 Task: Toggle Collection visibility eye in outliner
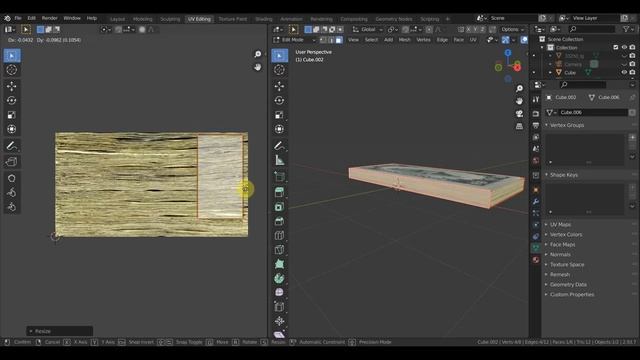pos(624,47)
